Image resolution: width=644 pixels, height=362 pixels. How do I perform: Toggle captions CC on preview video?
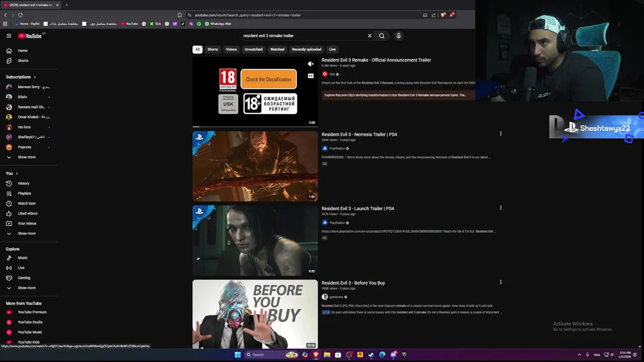[311, 76]
